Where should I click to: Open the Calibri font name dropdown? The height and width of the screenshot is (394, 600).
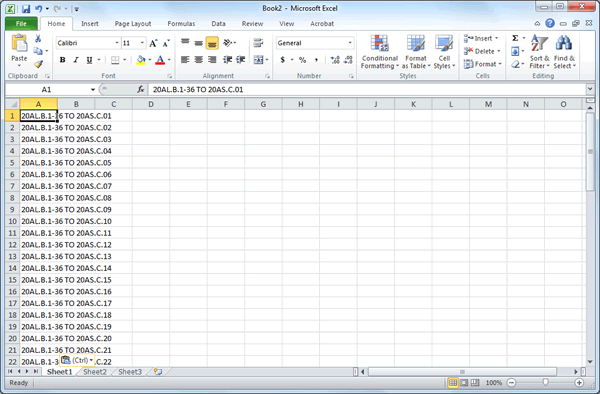click(117, 43)
